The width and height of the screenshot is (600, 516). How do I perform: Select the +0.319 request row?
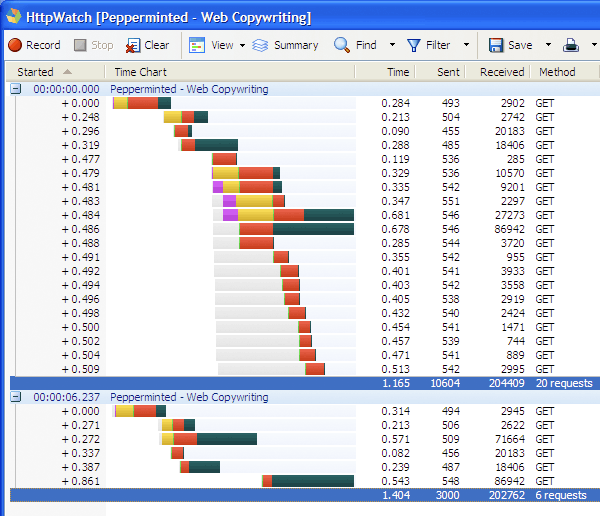(x=306, y=145)
